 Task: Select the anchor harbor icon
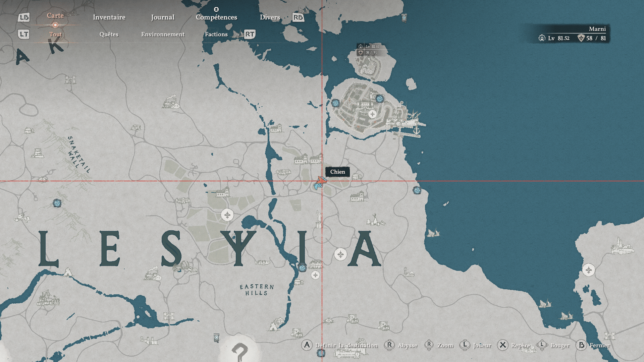pyautogui.click(x=416, y=130)
